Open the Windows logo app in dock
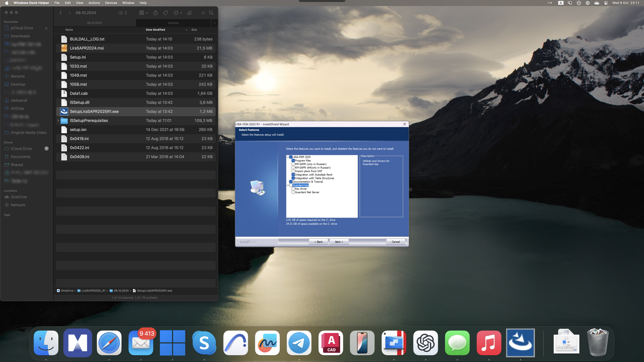 coord(173,343)
